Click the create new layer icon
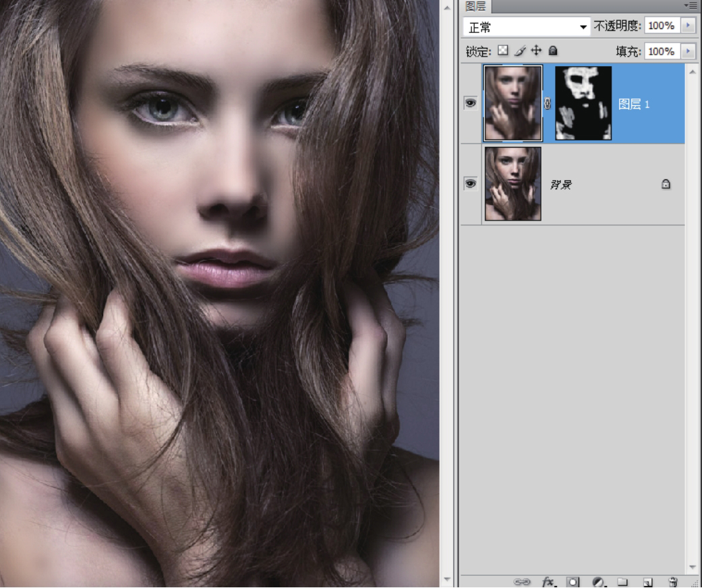 [647, 581]
